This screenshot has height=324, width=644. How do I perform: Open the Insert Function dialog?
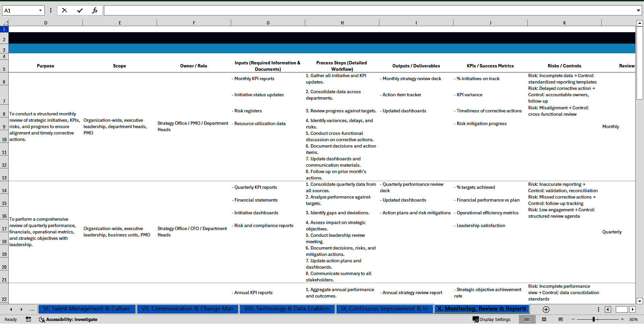tap(95, 10)
